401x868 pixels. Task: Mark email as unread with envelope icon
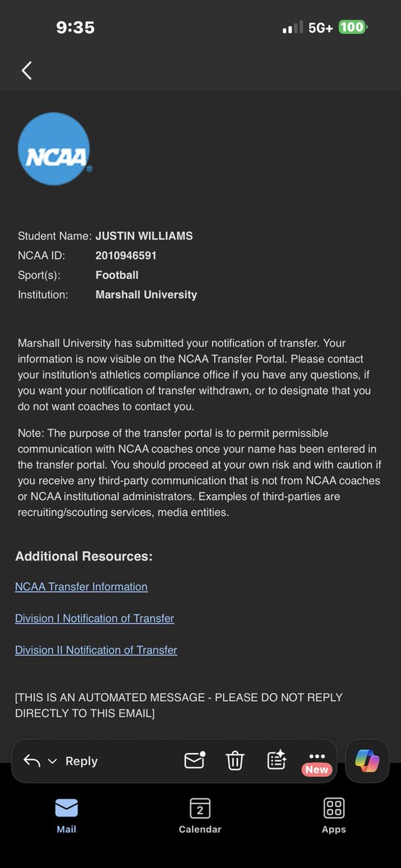coord(195,760)
